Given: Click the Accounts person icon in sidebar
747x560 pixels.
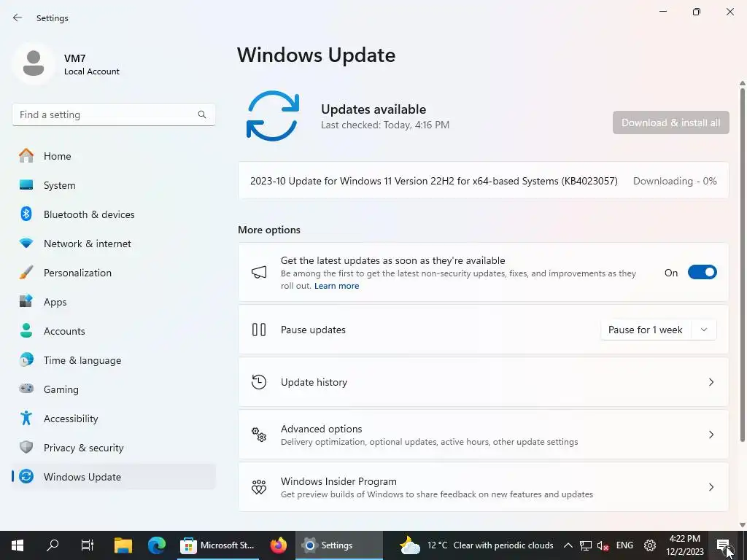Looking at the screenshot, I should click(26, 330).
